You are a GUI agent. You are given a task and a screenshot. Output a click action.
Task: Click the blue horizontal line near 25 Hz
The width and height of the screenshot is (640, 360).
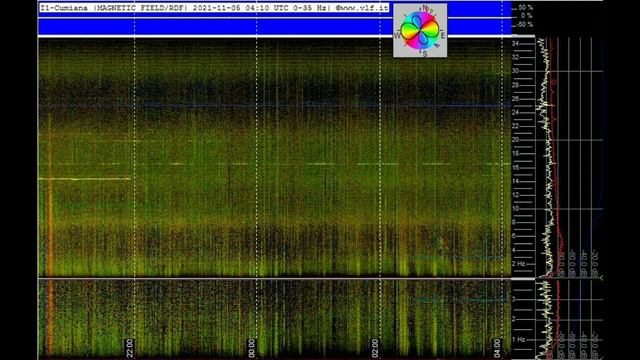(274, 106)
